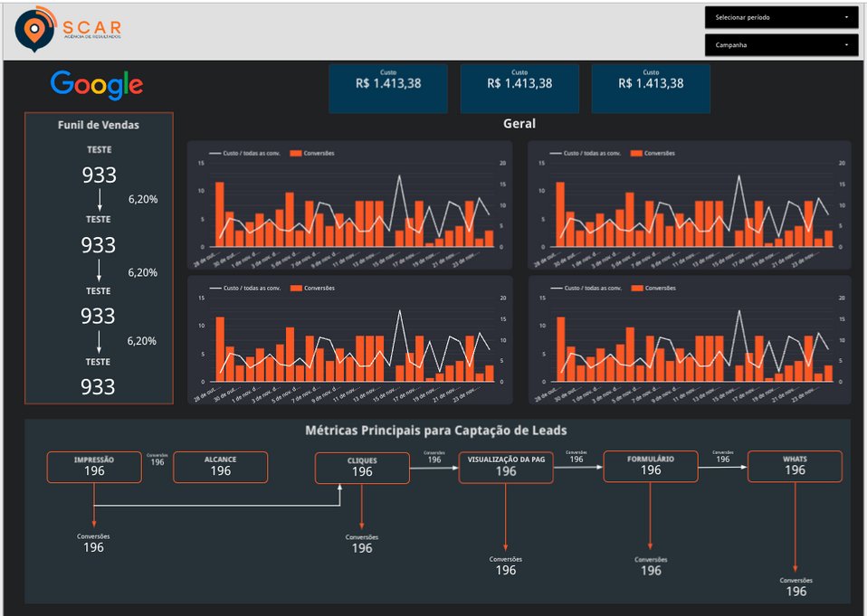Select the CLIQUES metric box
Screen dimensions: 867x616
click(362, 468)
